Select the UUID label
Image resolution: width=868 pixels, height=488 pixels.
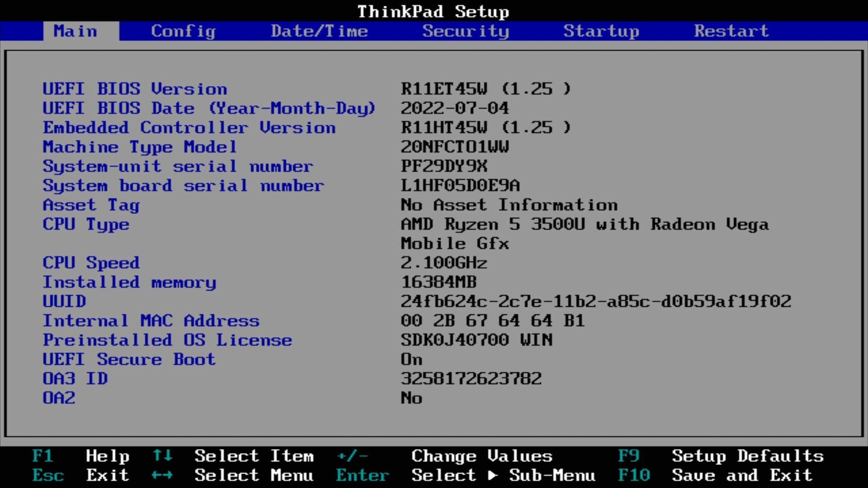64,302
